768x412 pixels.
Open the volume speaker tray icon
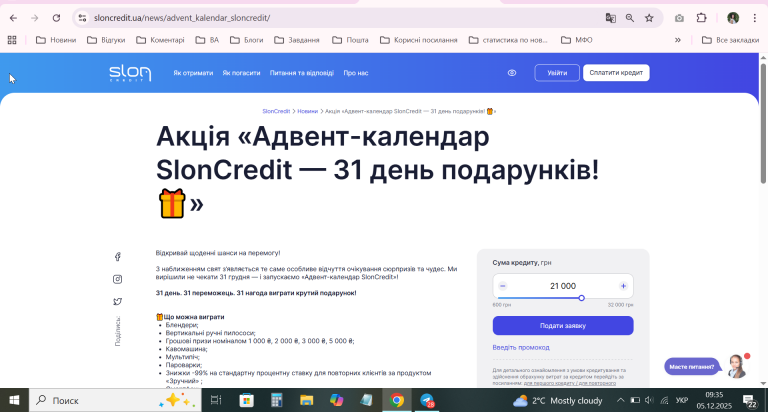point(649,400)
